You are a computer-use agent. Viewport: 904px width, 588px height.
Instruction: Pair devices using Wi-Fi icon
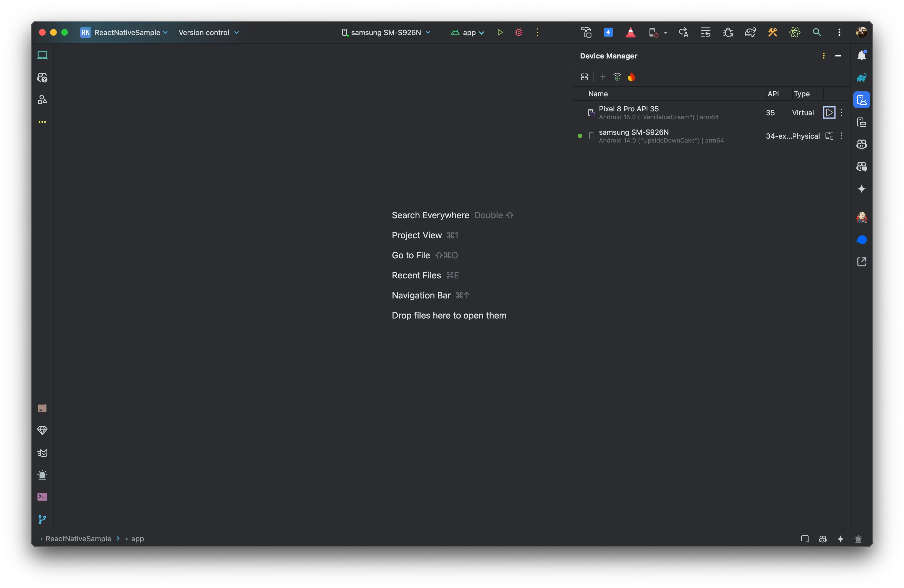pos(617,77)
